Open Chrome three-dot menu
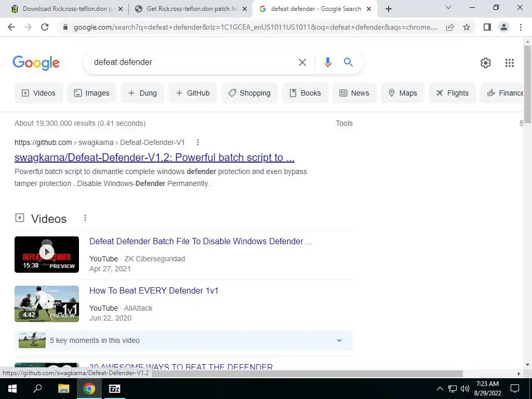 (x=521, y=27)
